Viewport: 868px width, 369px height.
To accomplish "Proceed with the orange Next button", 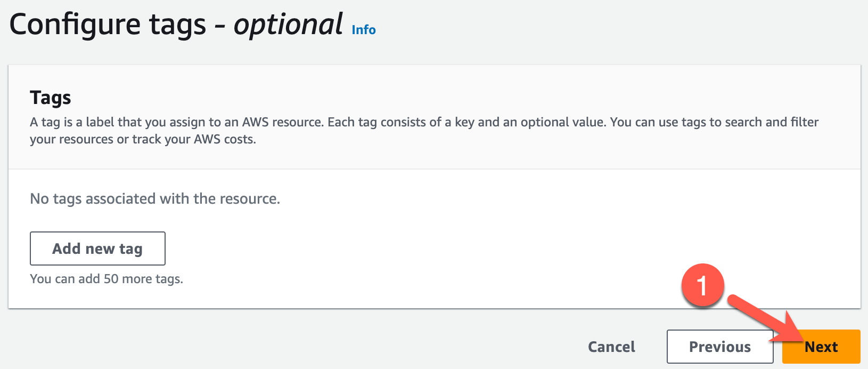I will pos(821,347).
